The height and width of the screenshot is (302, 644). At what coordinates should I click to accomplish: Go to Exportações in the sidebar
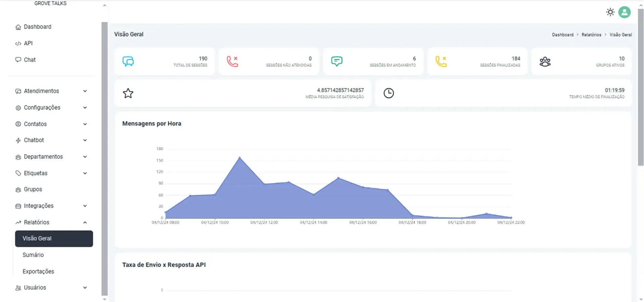38,271
